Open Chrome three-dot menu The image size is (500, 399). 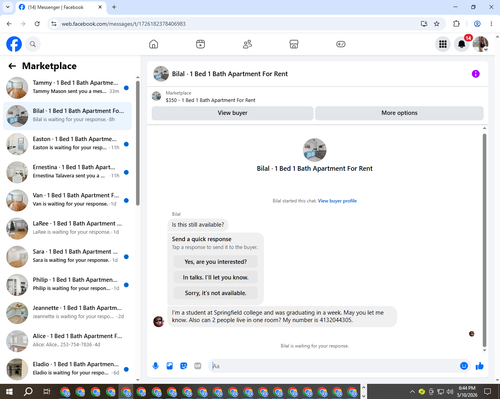(x=491, y=24)
